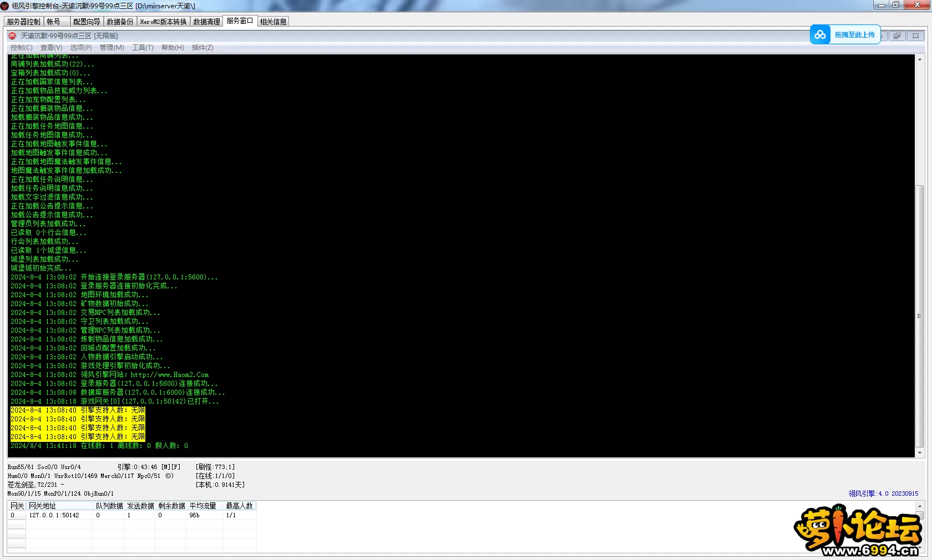Click the main window title bar app icon
This screenshot has height=560, width=932.
point(5,6)
